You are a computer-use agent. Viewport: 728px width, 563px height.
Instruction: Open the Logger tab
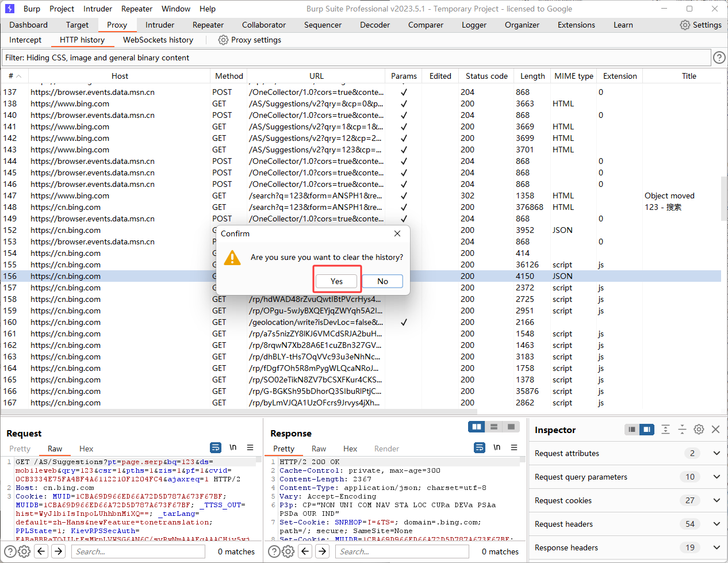coord(474,25)
